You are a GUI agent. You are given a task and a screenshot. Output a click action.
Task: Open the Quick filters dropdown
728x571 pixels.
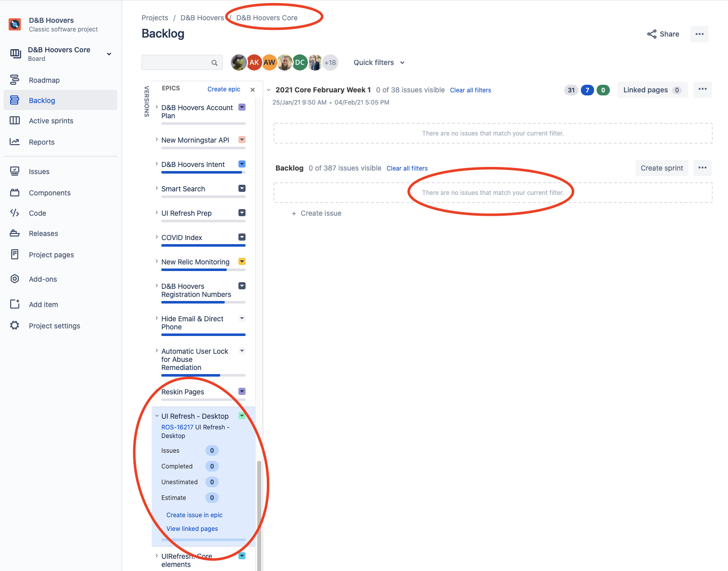379,62
